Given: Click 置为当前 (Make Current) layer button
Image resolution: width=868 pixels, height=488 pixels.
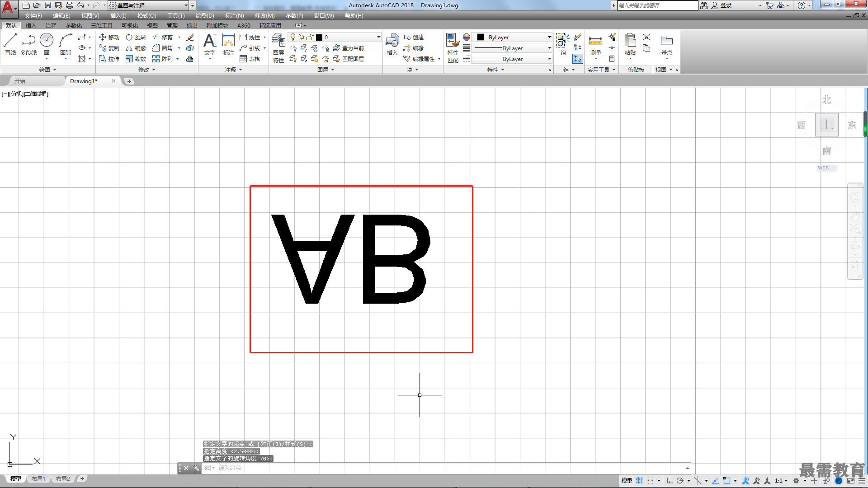Looking at the screenshot, I should (349, 48).
